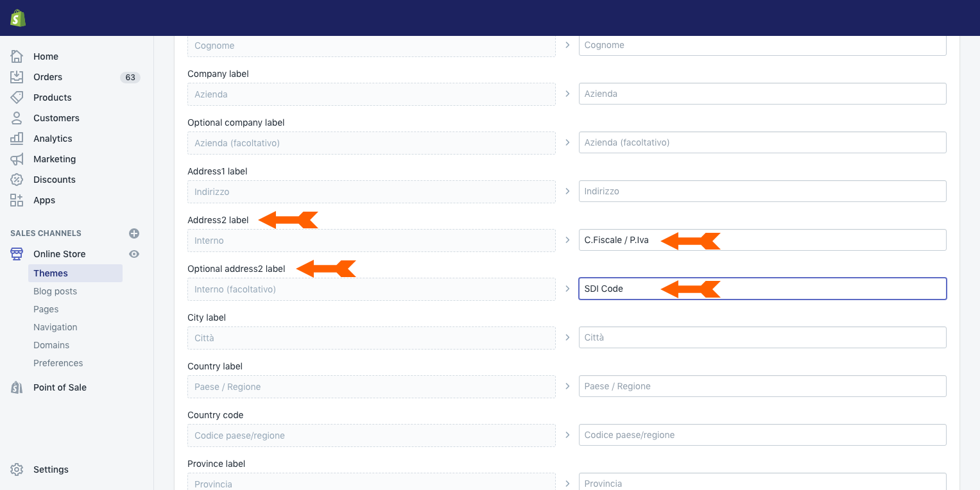
Task: Click the Online Store shop icon
Action: [17, 254]
